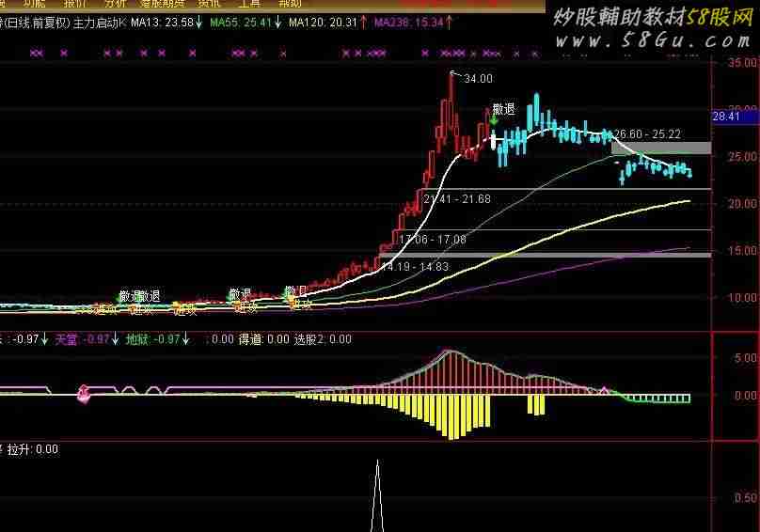Image resolution: width=760 pixels, height=532 pixels.
Task: Select the 主力启动K indicator title
Action: point(100,23)
